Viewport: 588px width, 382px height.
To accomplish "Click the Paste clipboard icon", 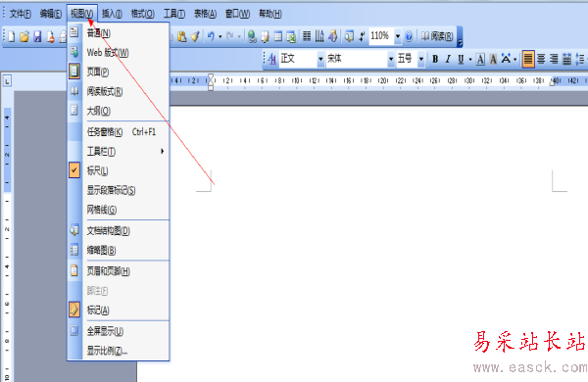I will [x=182, y=36].
